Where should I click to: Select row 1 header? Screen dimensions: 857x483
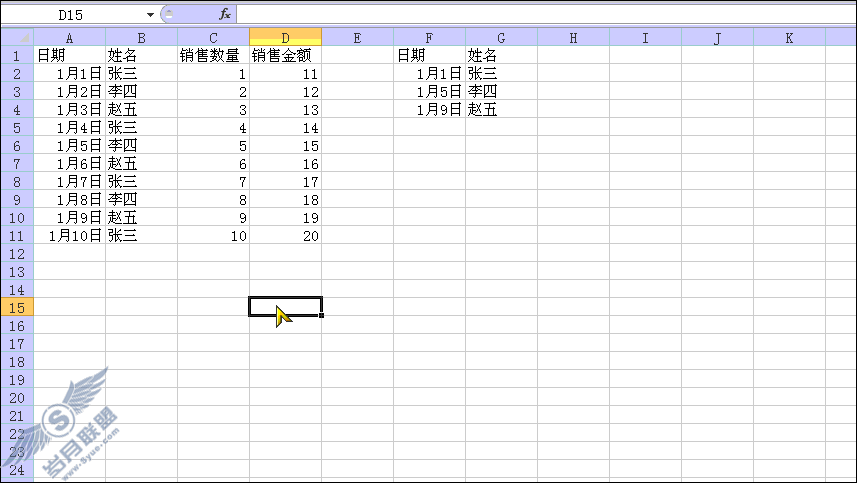point(17,55)
